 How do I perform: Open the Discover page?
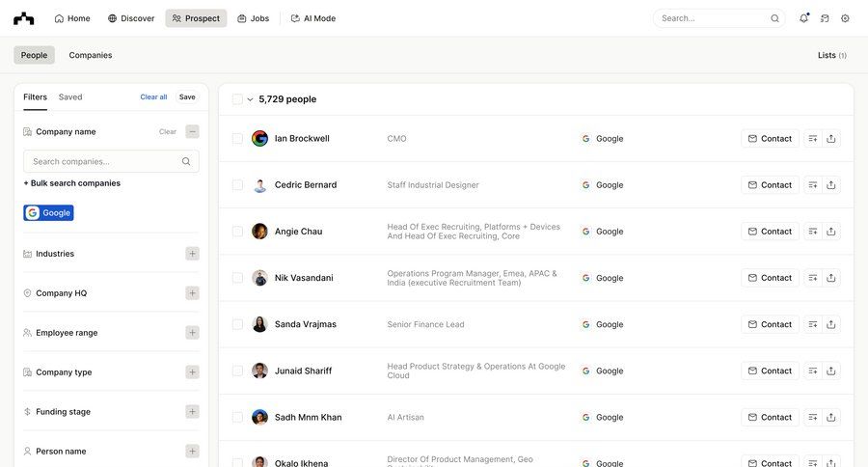(131, 18)
